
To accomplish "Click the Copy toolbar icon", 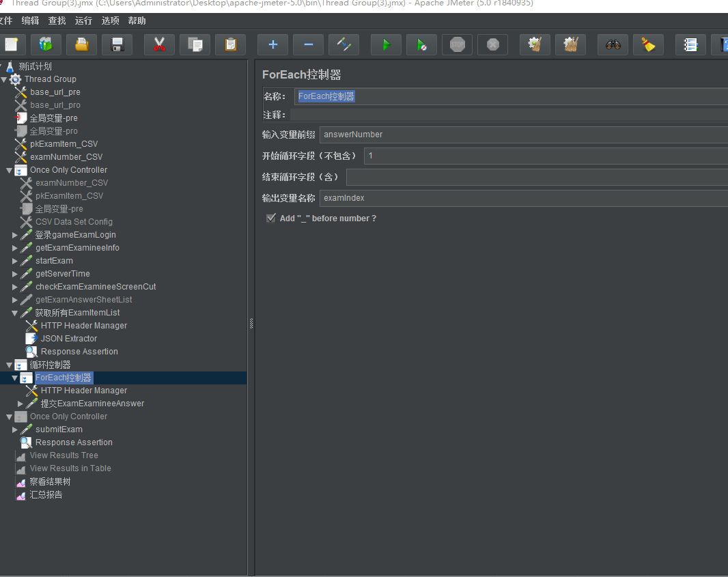I will click(195, 44).
